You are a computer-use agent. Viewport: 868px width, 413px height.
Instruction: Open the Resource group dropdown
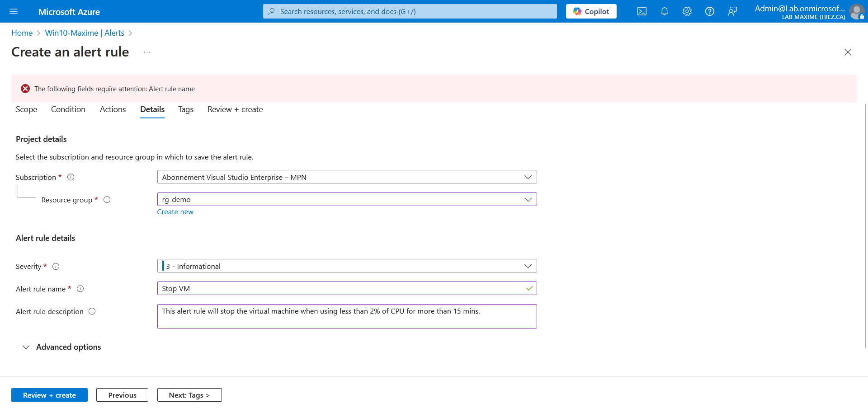(x=347, y=200)
